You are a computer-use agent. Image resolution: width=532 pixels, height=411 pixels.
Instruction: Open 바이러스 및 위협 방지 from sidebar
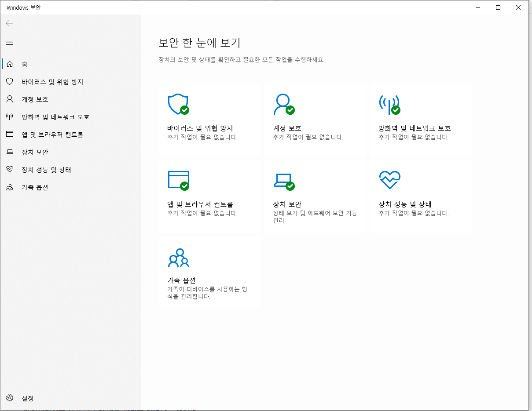[x=70, y=82]
